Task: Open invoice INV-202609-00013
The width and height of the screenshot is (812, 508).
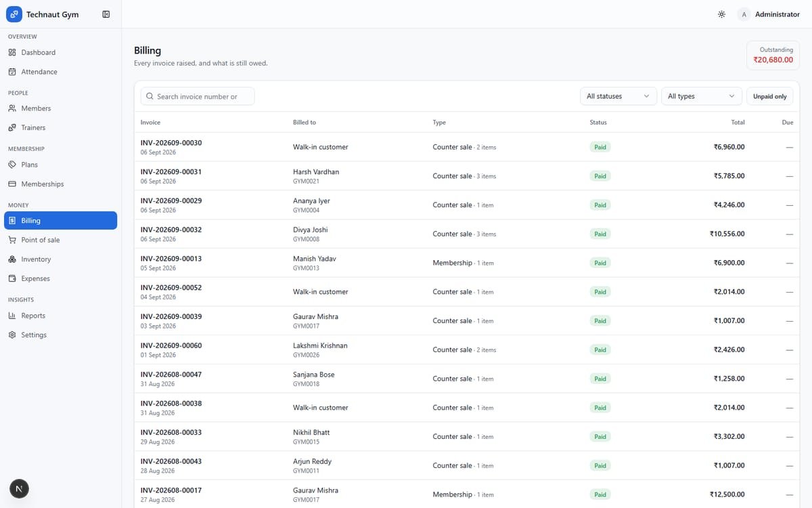Action: 171,259
